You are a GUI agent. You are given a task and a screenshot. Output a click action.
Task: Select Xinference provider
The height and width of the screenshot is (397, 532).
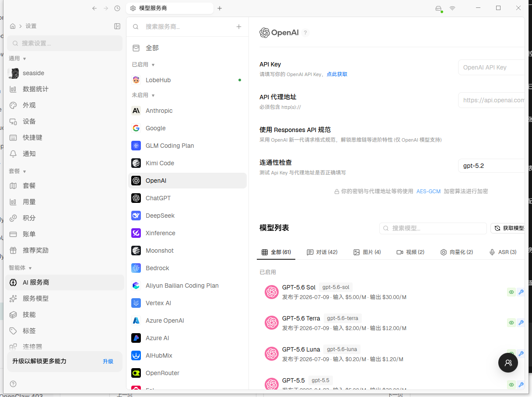187,233
